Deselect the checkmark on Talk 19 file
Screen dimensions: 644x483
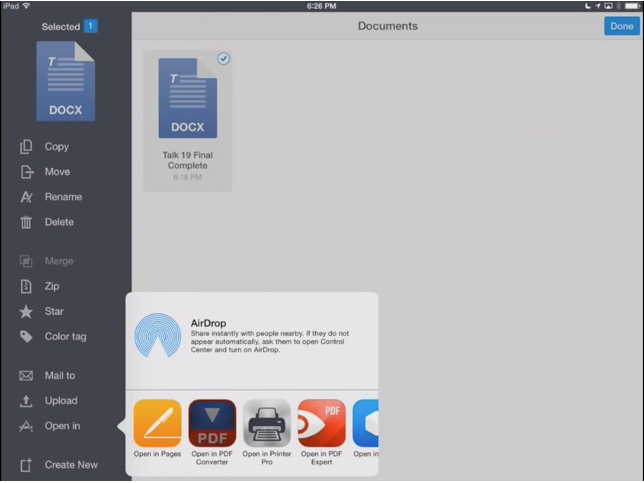click(223, 59)
